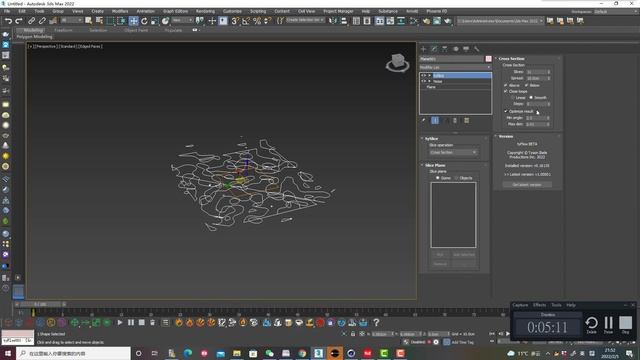640x360 pixels.
Task: Open Configure Modifier Sets icon
Action: (467, 120)
